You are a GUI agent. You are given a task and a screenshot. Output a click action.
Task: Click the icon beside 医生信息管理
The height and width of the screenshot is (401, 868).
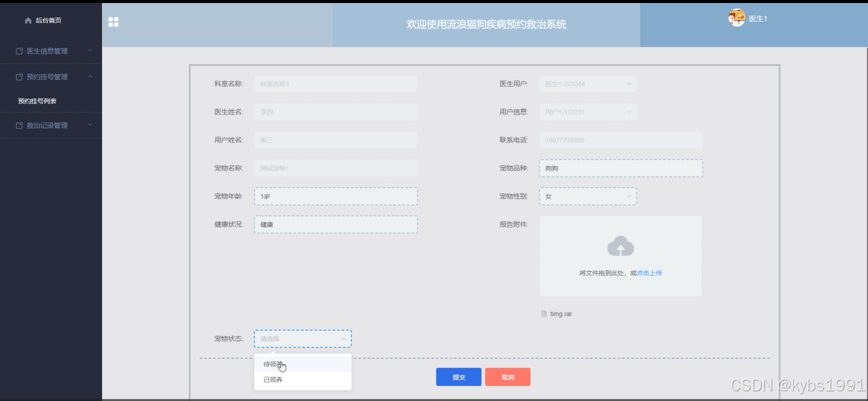point(19,51)
